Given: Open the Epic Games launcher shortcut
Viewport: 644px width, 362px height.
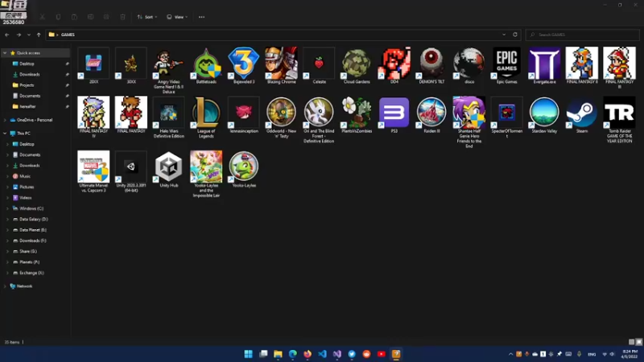Looking at the screenshot, I should pyautogui.click(x=507, y=66).
